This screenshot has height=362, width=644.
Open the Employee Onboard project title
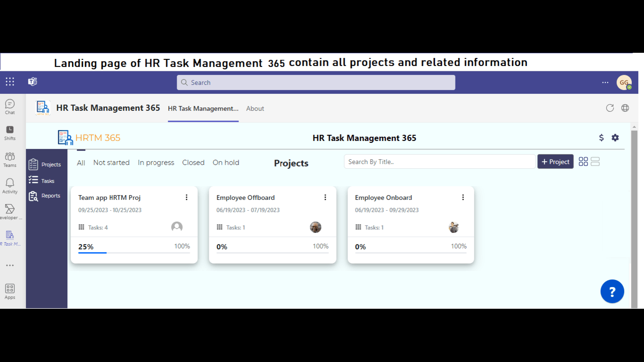(383, 197)
